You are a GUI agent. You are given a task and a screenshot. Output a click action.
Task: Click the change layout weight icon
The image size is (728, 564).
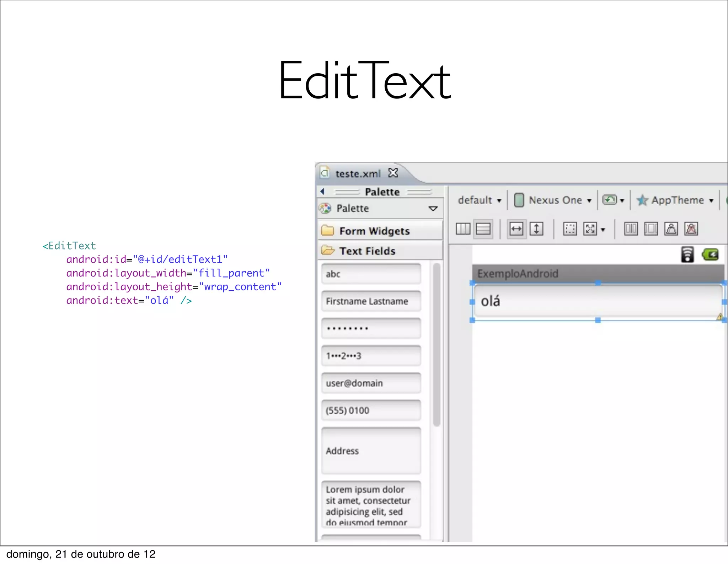click(671, 229)
